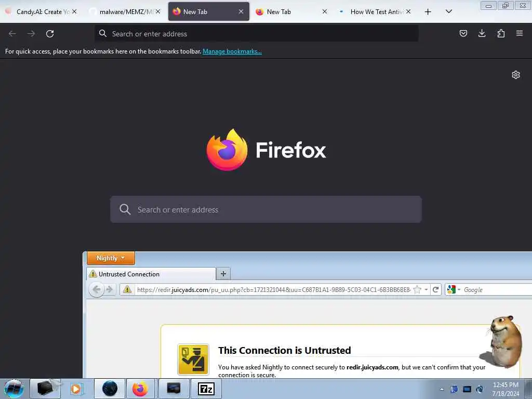Focus the center page search box
532x399 pixels.
pos(266,209)
